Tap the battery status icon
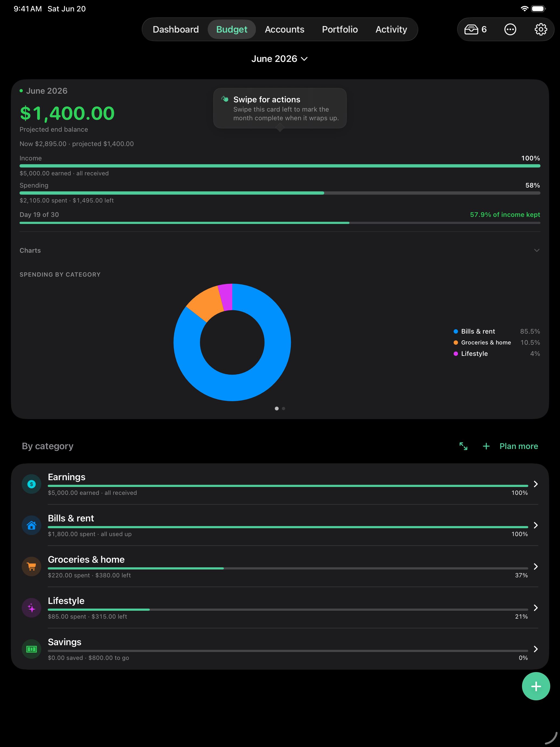Viewport: 560px width, 747px height. tap(538, 9)
